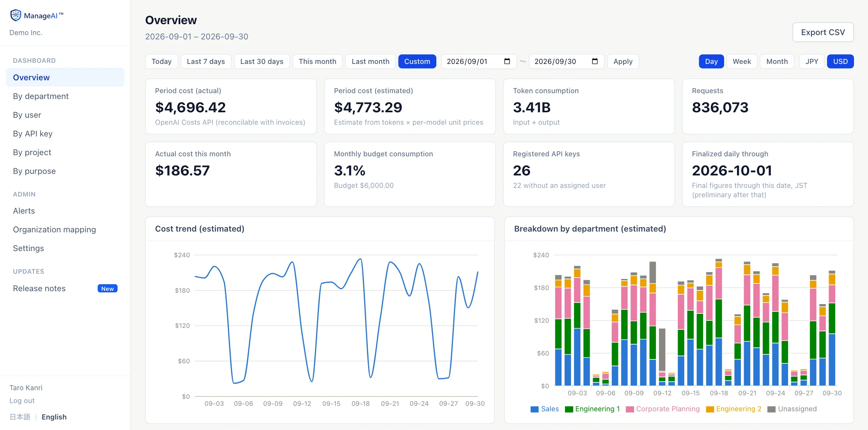Switch granularity to Month
The image size is (868, 430).
click(x=777, y=61)
